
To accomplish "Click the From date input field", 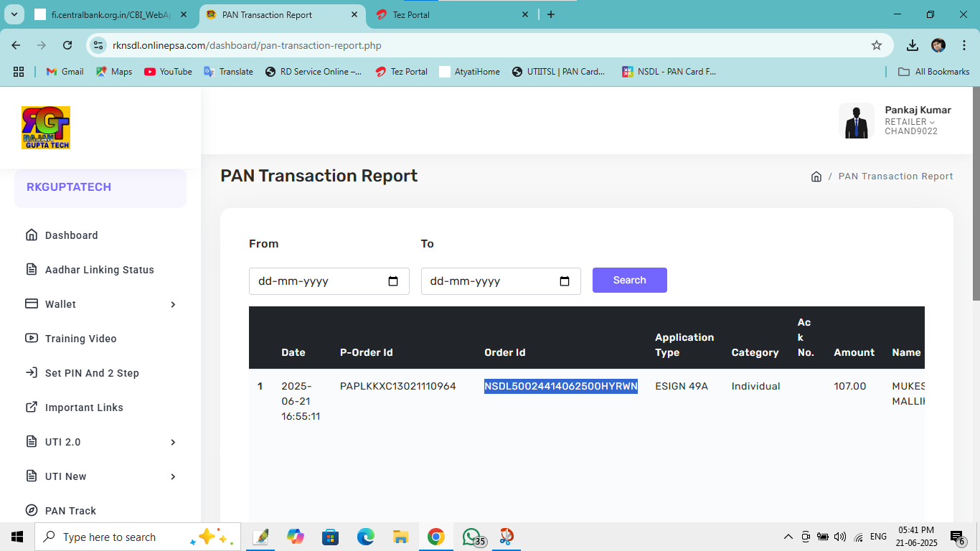I will (x=316, y=281).
